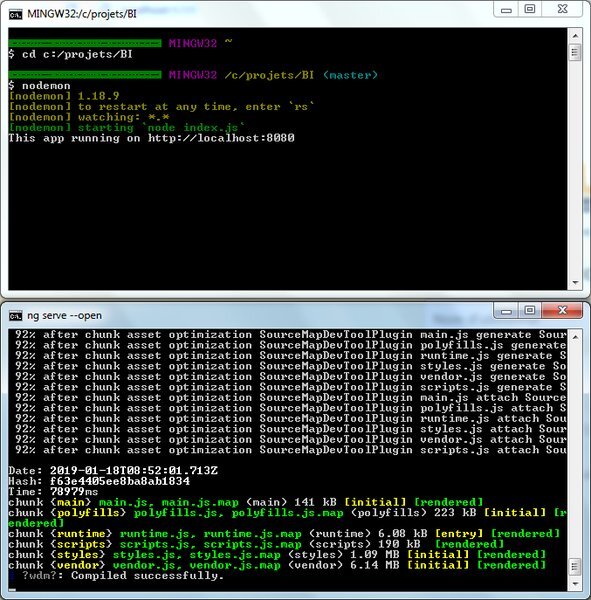
Task: Click the MINGW32 scrollbar down arrow
Action: tap(575, 282)
